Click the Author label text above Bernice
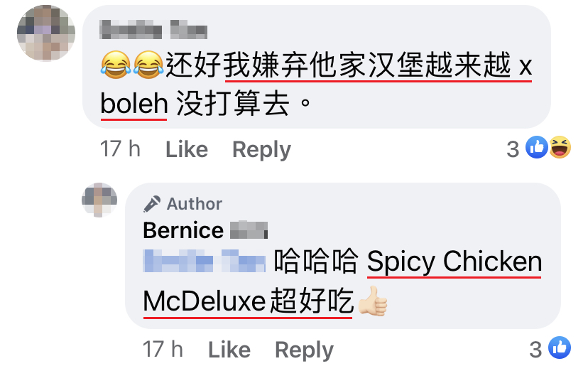 pos(195,204)
